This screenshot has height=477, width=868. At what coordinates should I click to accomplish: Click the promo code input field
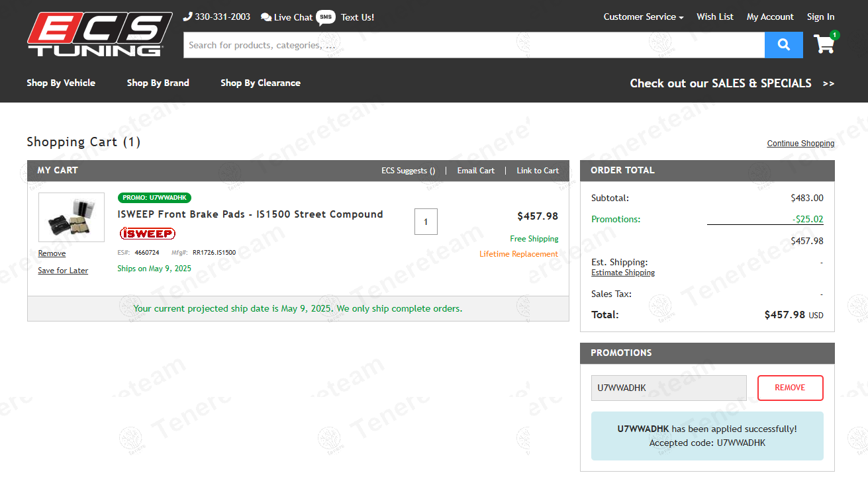click(x=668, y=388)
